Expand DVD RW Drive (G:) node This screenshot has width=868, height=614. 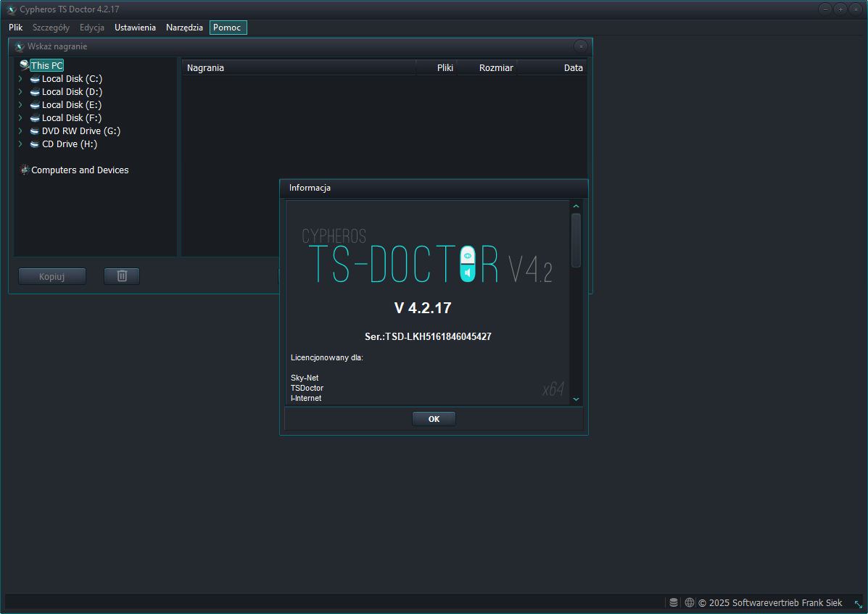pyautogui.click(x=20, y=131)
